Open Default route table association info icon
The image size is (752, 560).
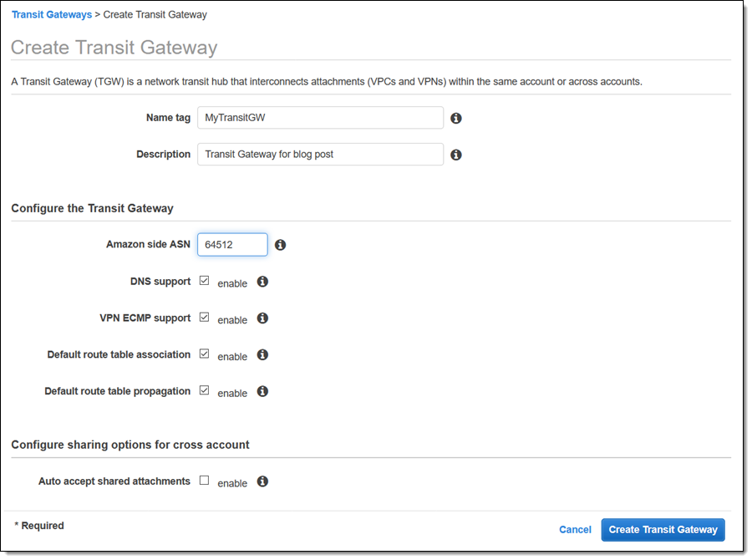pos(262,355)
